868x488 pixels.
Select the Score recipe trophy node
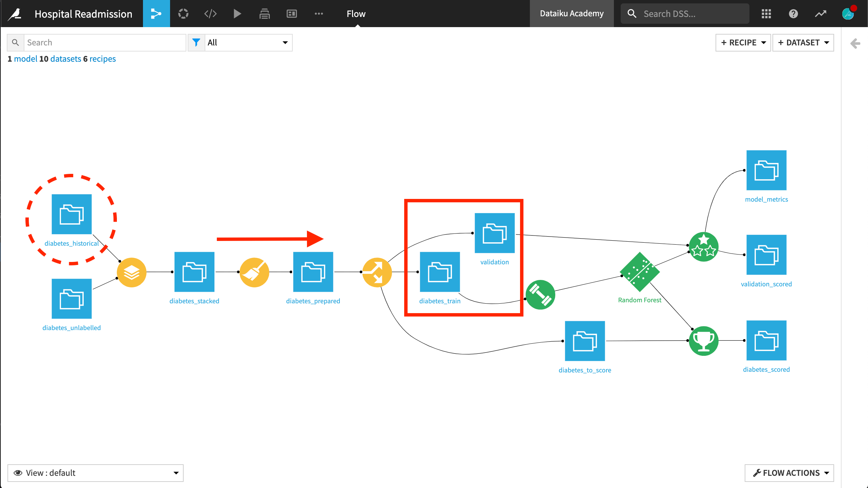(704, 341)
